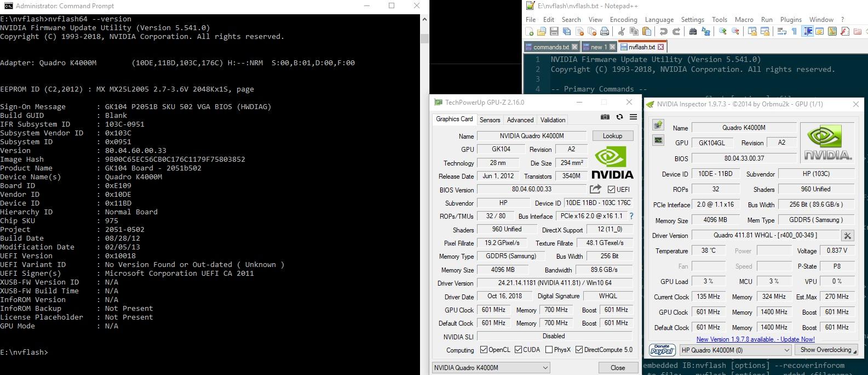Open Macro menu in Notepad++

[x=744, y=19]
